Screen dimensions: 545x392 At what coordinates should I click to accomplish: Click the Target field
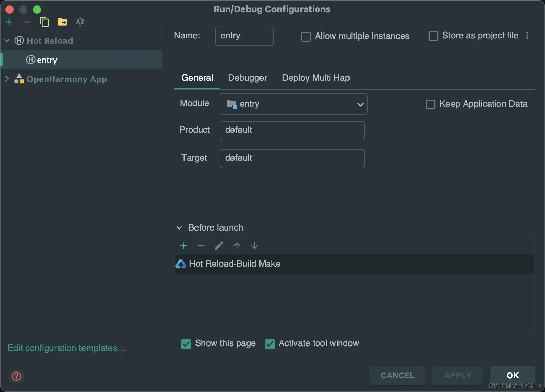292,158
